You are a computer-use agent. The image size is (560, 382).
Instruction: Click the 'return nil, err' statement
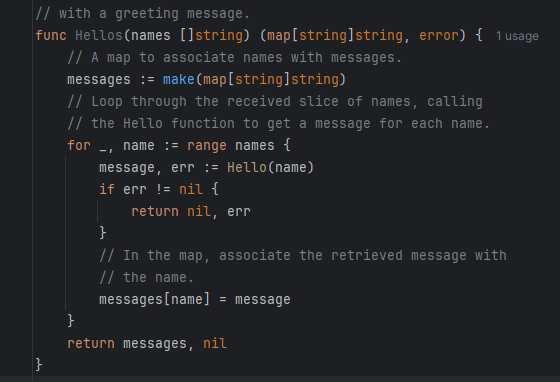pyautogui.click(x=191, y=211)
